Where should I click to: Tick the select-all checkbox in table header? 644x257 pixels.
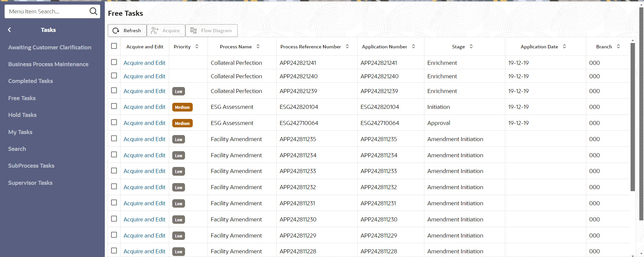pos(114,46)
